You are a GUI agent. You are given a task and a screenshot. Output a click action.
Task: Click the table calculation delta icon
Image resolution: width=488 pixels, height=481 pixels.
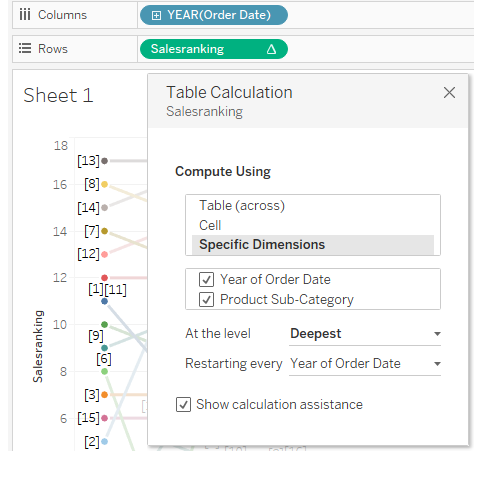271,49
